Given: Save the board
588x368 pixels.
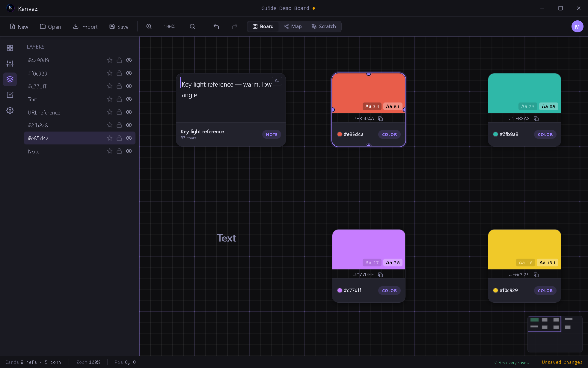Looking at the screenshot, I should (x=119, y=27).
